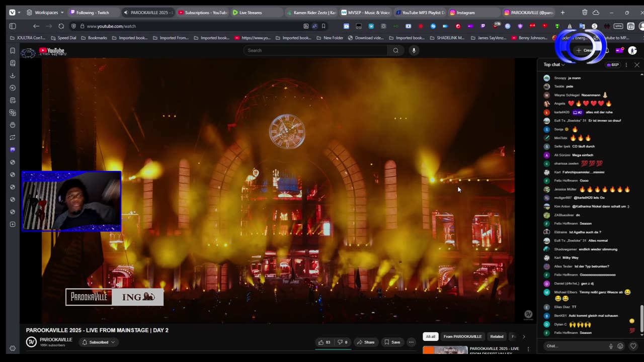This screenshot has width=644, height=362.
Task: Open the Bookmarks folder in bookmark bar
Action: (94, 38)
